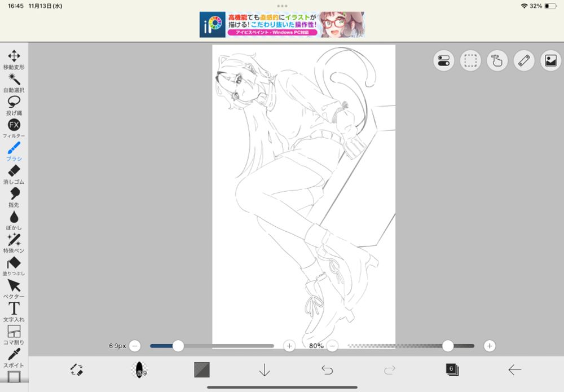
Task: Go back with the left arrow
Action: (515, 369)
